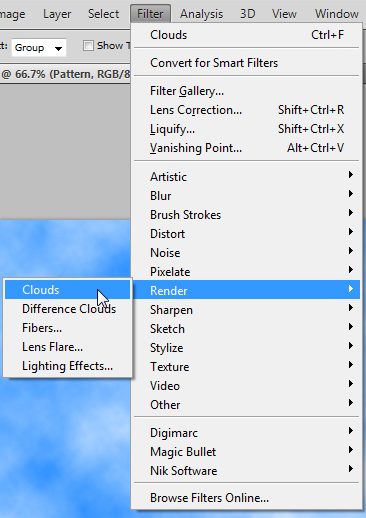Reapply last Clouds filter at top
This screenshot has width=366, height=518.
[x=247, y=35]
